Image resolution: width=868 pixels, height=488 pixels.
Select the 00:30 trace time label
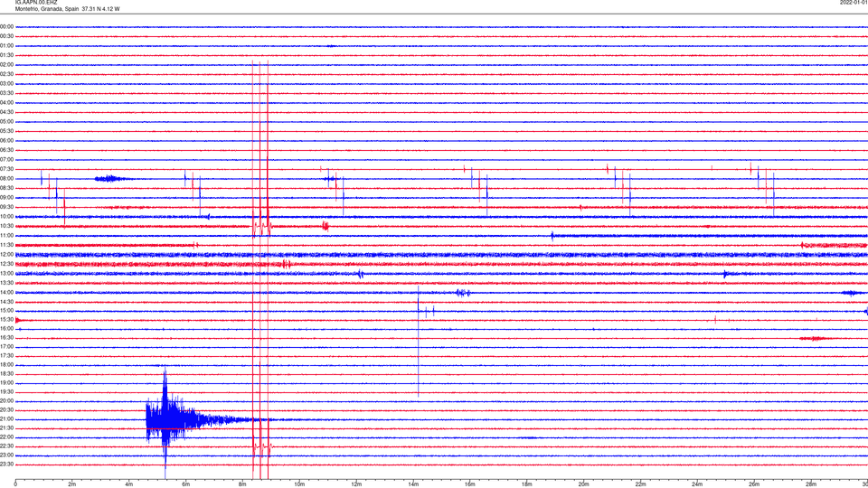tap(7, 36)
